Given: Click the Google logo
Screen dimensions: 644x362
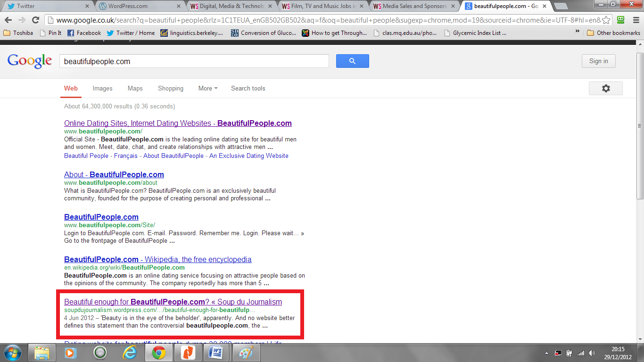Looking at the screenshot, I should pyautogui.click(x=30, y=61).
